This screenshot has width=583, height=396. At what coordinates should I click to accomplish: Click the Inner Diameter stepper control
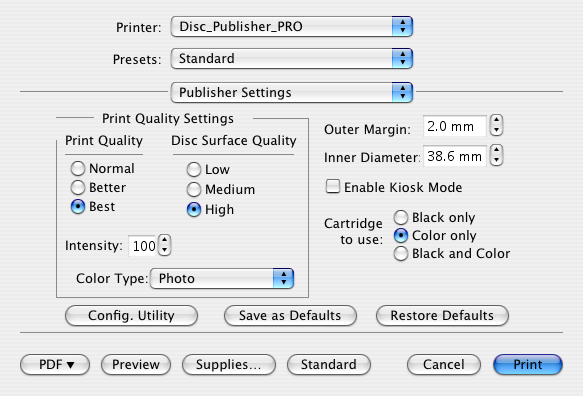click(496, 155)
